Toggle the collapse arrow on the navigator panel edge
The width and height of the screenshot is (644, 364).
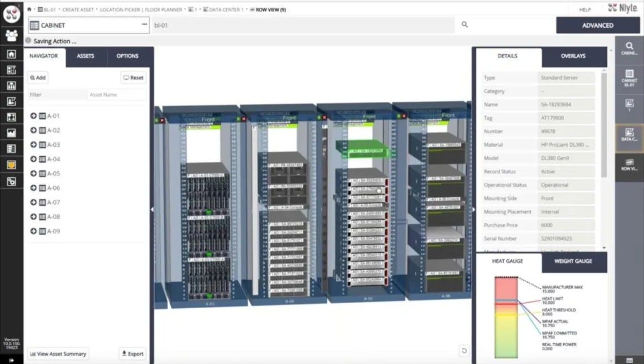(151, 208)
